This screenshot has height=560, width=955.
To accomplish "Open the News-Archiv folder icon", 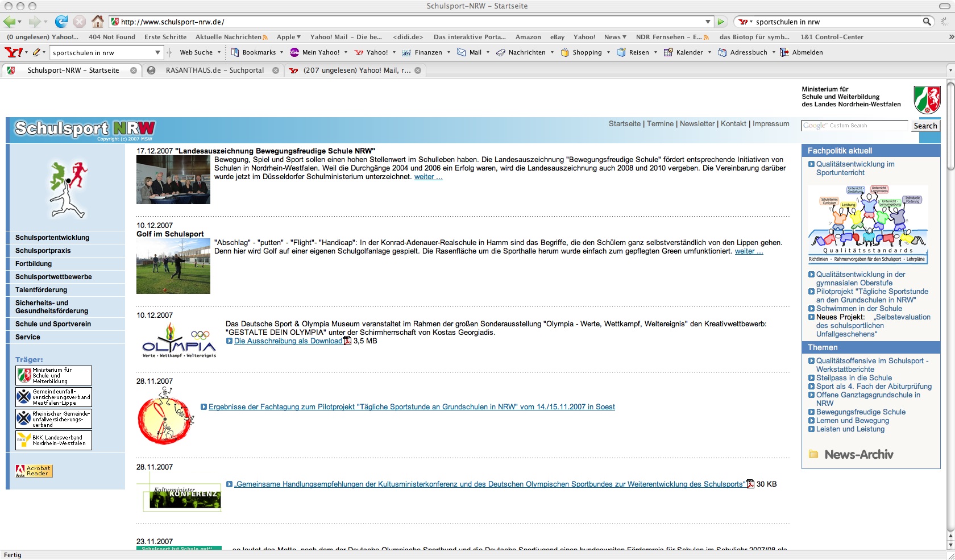I will (813, 454).
